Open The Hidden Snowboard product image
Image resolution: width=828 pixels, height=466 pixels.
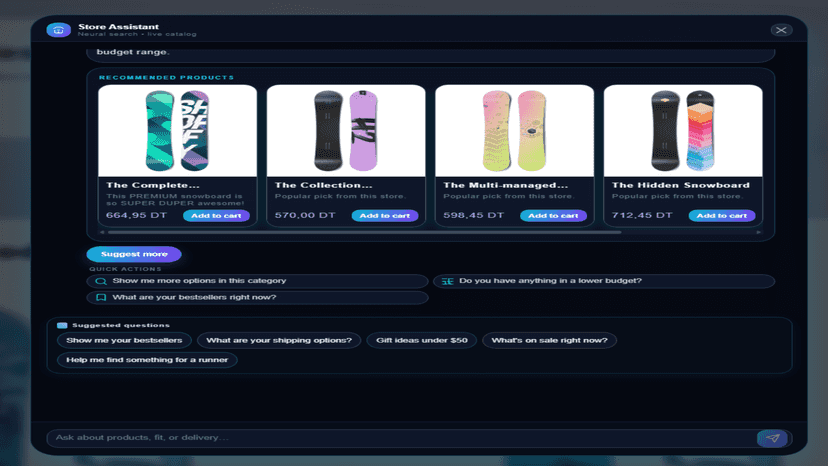[683, 131]
